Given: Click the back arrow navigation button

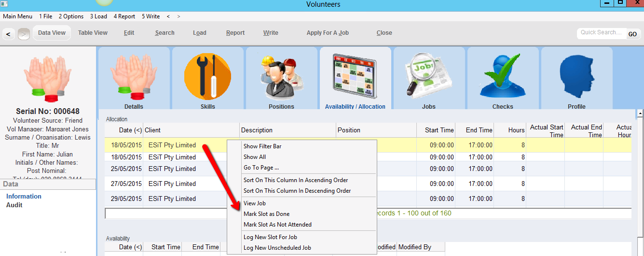Looking at the screenshot, I should point(9,34).
